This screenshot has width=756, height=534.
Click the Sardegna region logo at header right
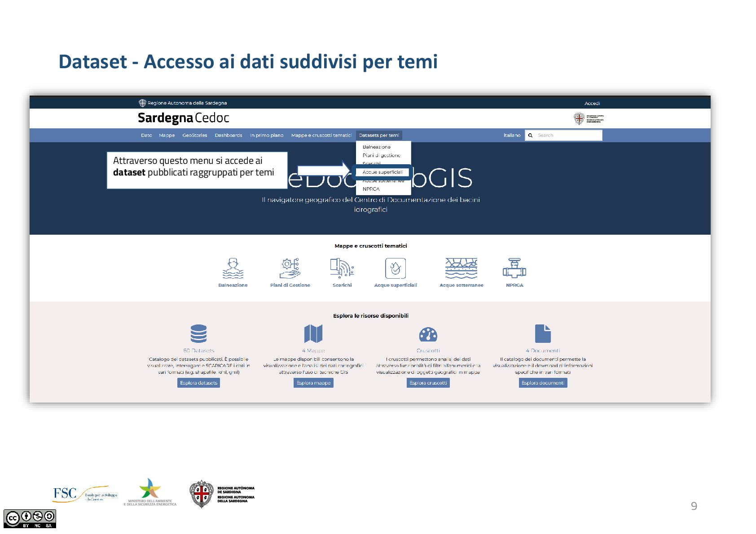click(589, 118)
